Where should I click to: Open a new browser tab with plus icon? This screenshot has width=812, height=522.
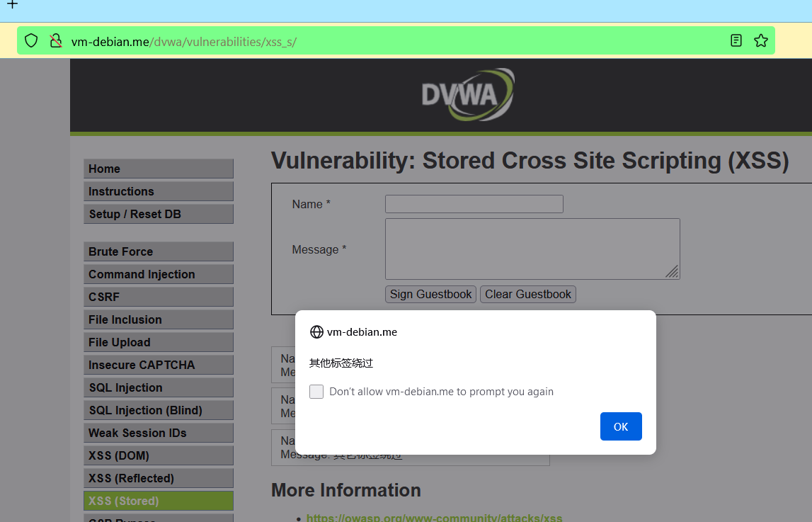click(13, 4)
